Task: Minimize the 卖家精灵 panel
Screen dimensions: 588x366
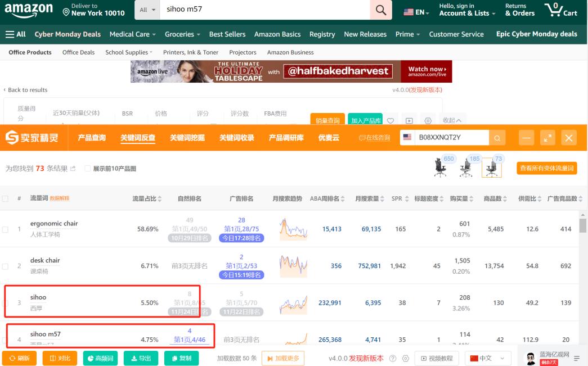Action: point(526,138)
